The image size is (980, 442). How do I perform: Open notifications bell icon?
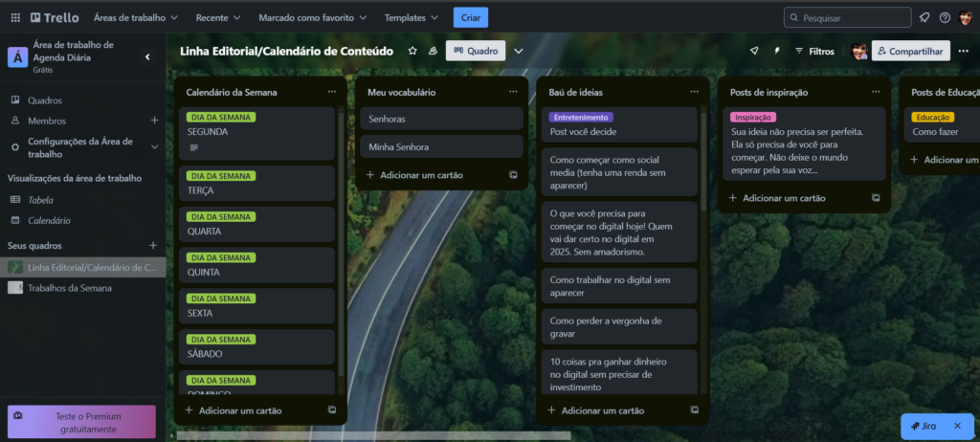click(924, 17)
